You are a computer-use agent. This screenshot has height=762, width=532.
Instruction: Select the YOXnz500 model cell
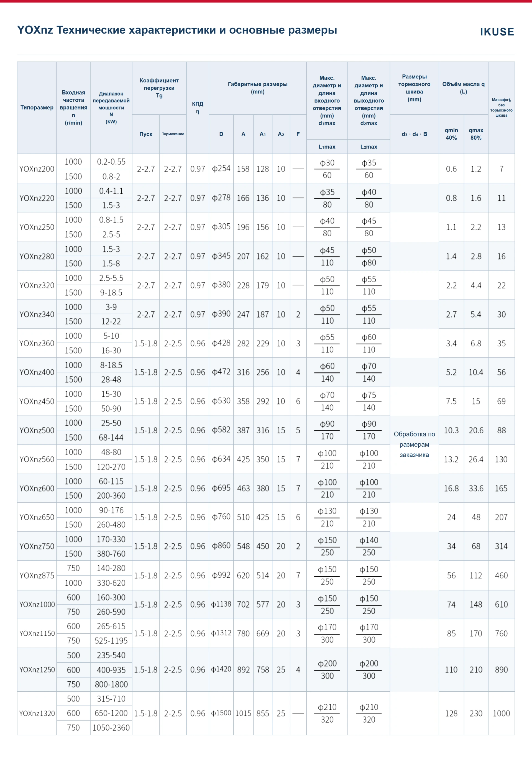click(x=37, y=430)
